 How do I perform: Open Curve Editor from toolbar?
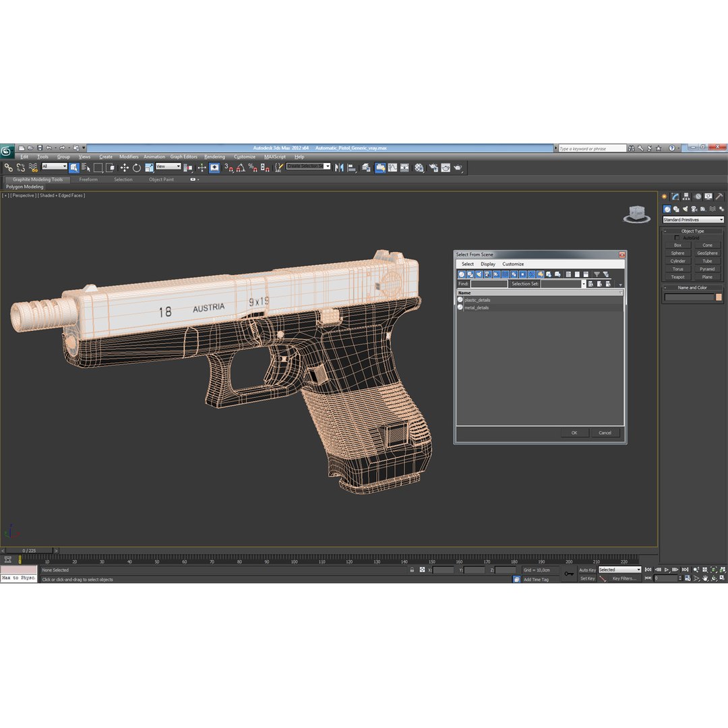pos(393,168)
